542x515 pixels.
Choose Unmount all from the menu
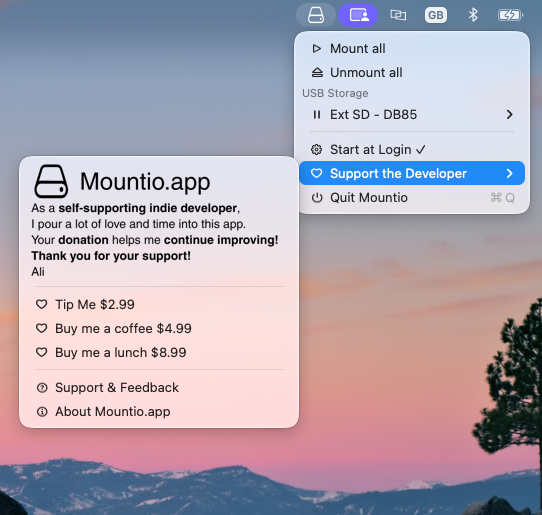pos(412,73)
